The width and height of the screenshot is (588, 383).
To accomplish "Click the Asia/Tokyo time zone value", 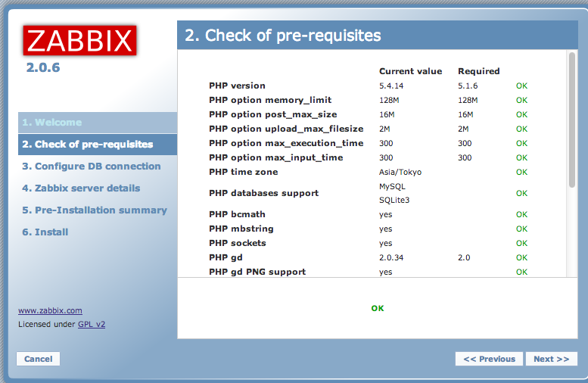I will [x=400, y=172].
